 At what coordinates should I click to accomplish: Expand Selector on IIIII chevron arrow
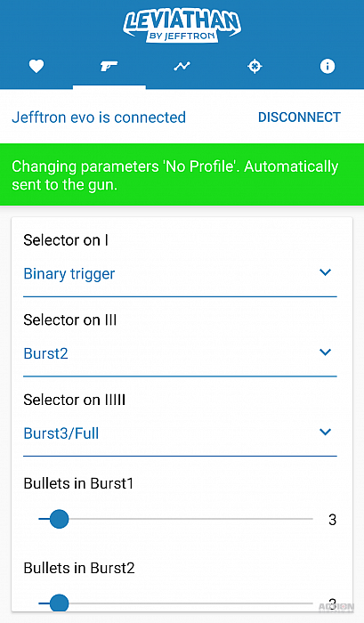pos(325,433)
